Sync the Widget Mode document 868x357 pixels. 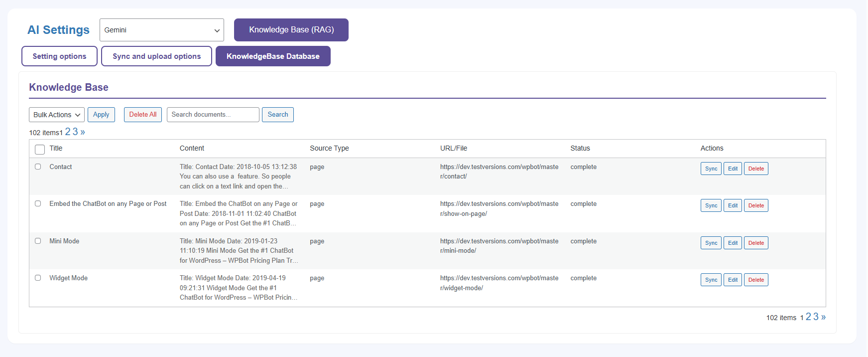tap(711, 280)
